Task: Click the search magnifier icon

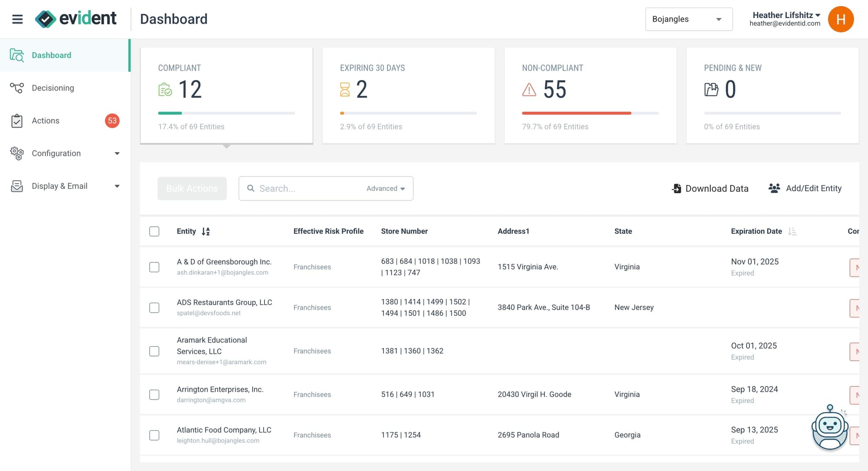Action: tap(250, 188)
